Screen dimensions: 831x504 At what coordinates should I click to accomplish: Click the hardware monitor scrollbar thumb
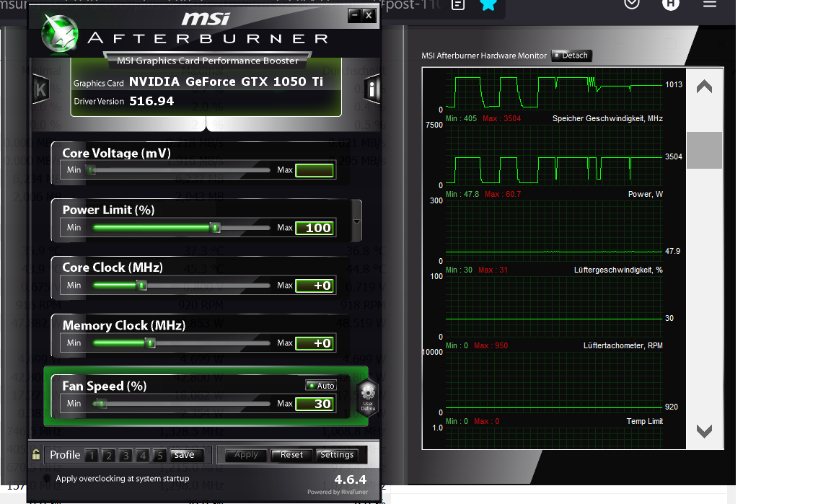[x=704, y=150]
